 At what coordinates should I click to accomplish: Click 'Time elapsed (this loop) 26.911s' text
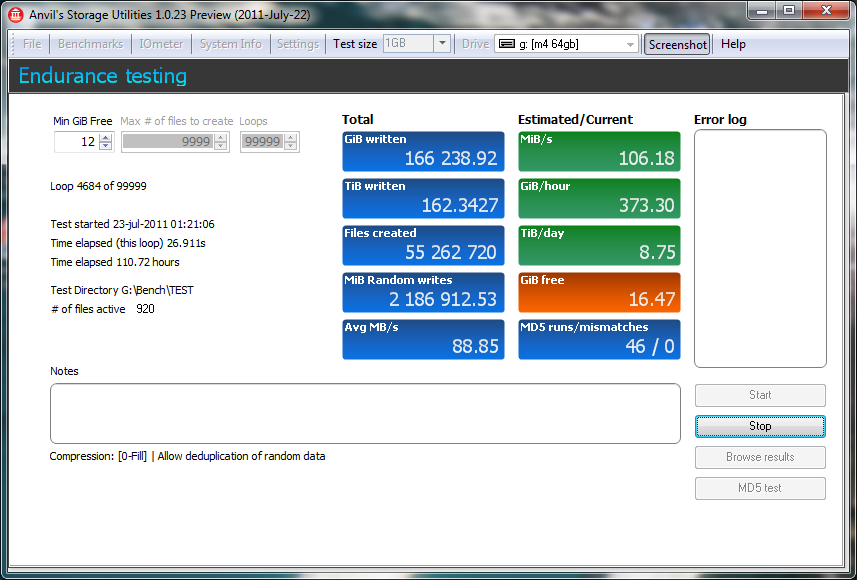pyautogui.click(x=128, y=243)
